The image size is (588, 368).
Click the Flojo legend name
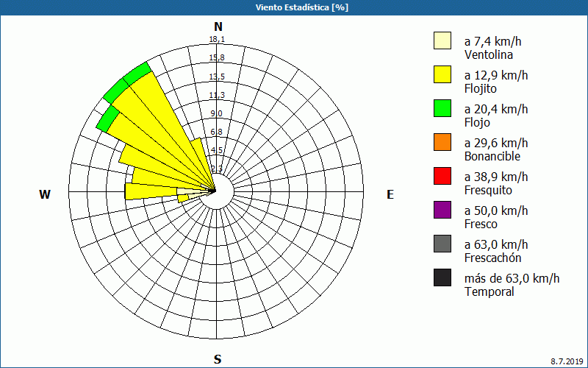coord(477,122)
